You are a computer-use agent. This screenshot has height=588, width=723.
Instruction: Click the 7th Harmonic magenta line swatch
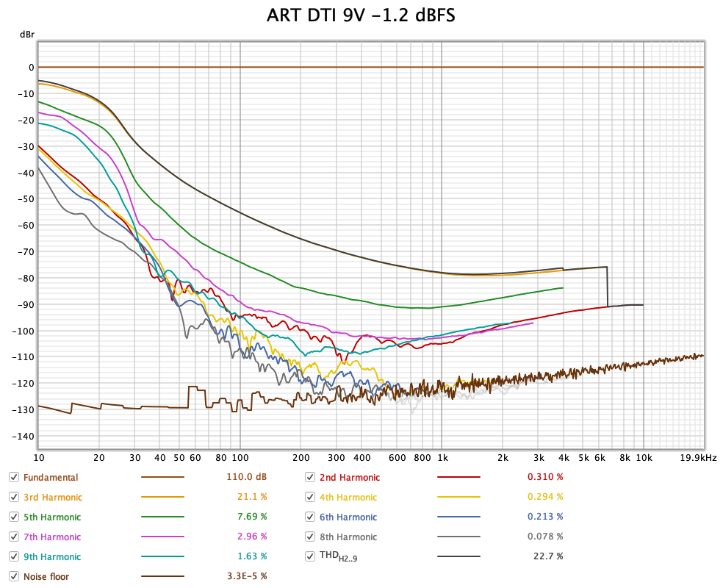(x=163, y=537)
